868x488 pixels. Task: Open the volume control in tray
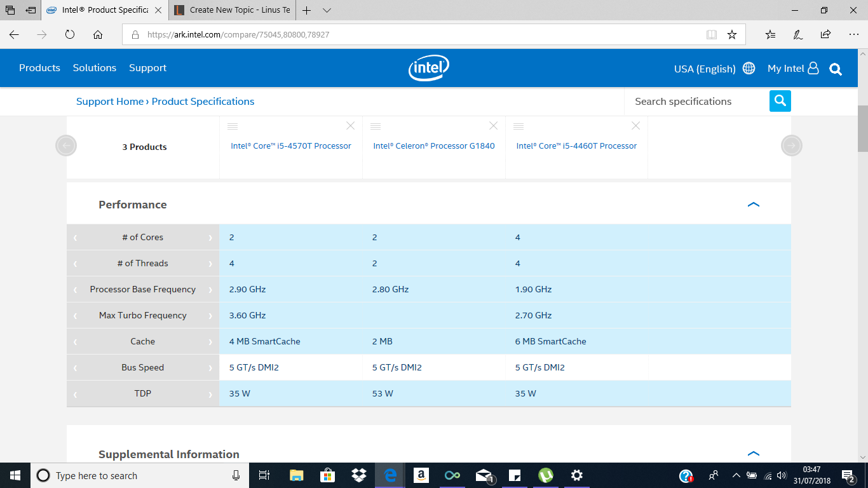click(782, 475)
